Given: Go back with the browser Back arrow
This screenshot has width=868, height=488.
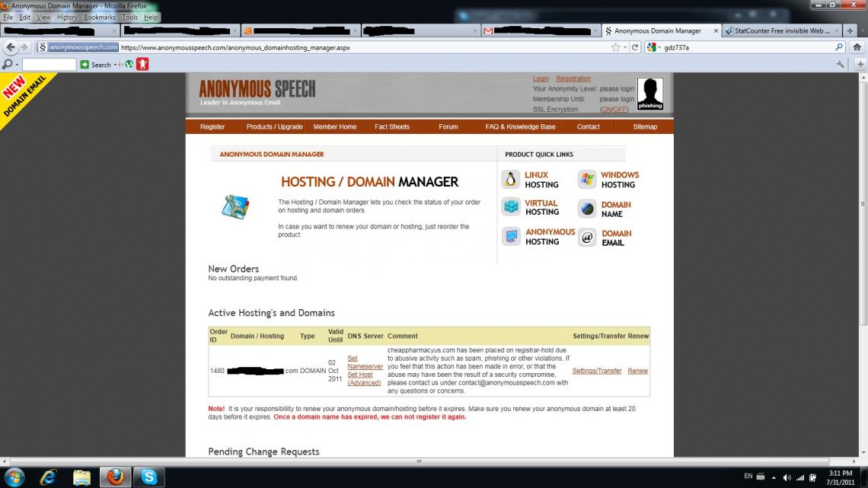Looking at the screenshot, I should 11,48.
